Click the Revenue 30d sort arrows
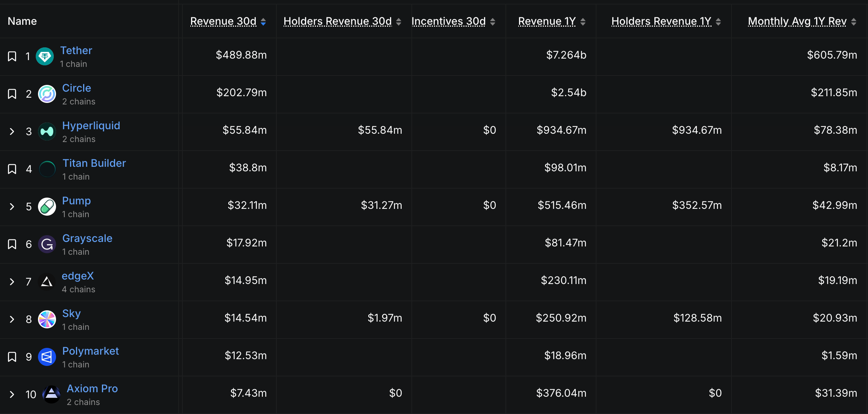This screenshot has height=414, width=868. [263, 21]
